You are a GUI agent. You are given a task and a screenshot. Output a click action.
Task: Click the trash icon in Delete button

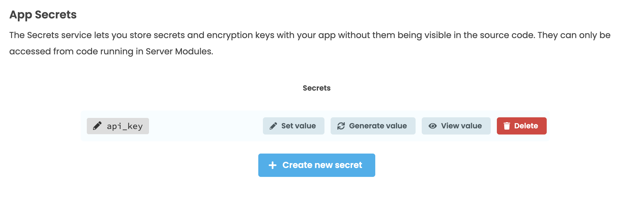tap(507, 126)
